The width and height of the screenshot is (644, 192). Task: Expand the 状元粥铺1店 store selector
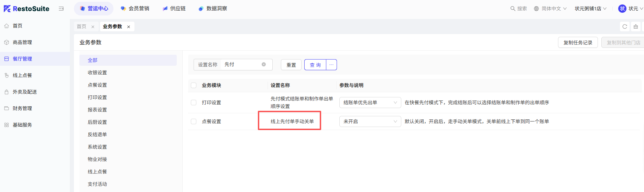click(590, 9)
